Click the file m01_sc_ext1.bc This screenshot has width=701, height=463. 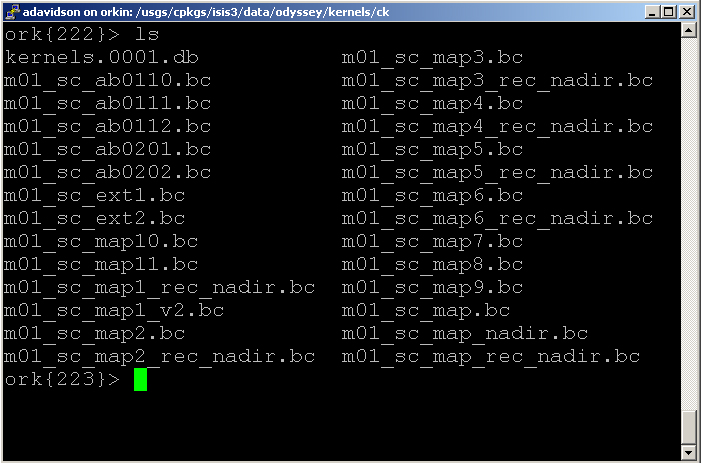[x=95, y=195]
